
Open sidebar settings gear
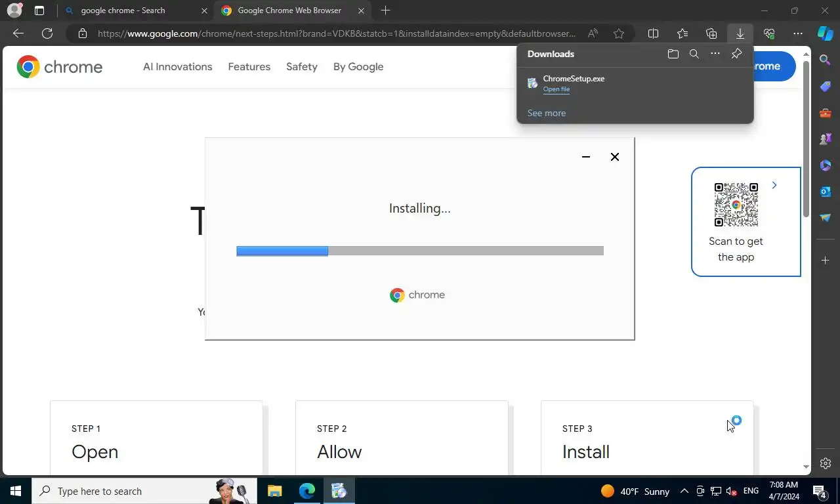click(x=826, y=463)
